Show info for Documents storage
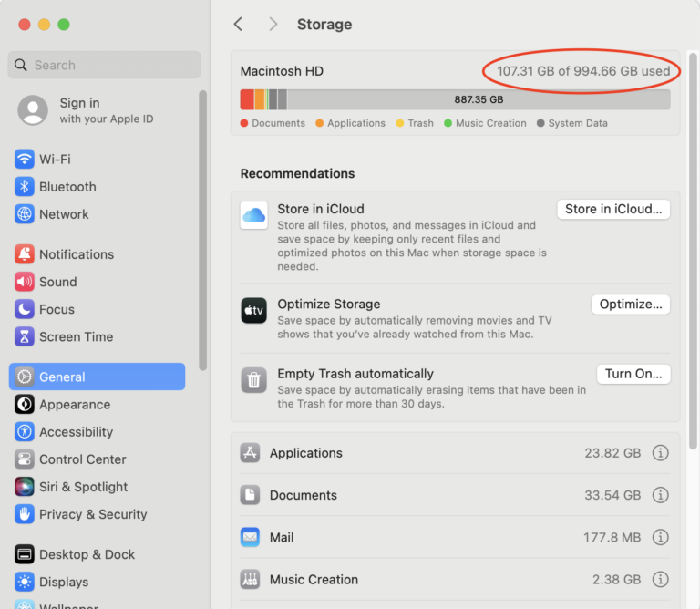700x609 pixels. pyautogui.click(x=661, y=495)
